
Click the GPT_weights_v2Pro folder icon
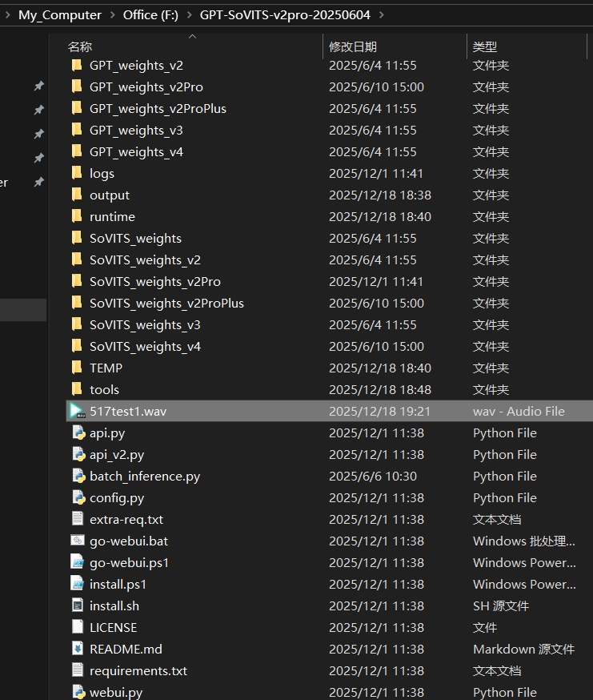coord(77,86)
